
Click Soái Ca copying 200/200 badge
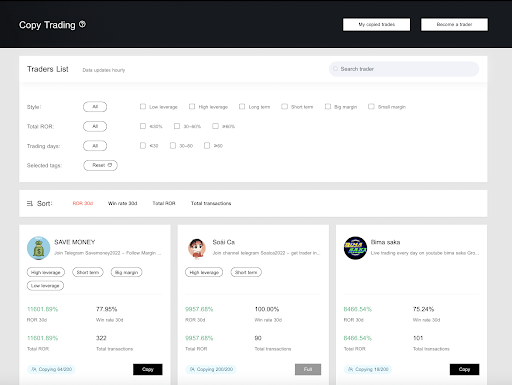pyautogui.click(x=211, y=369)
